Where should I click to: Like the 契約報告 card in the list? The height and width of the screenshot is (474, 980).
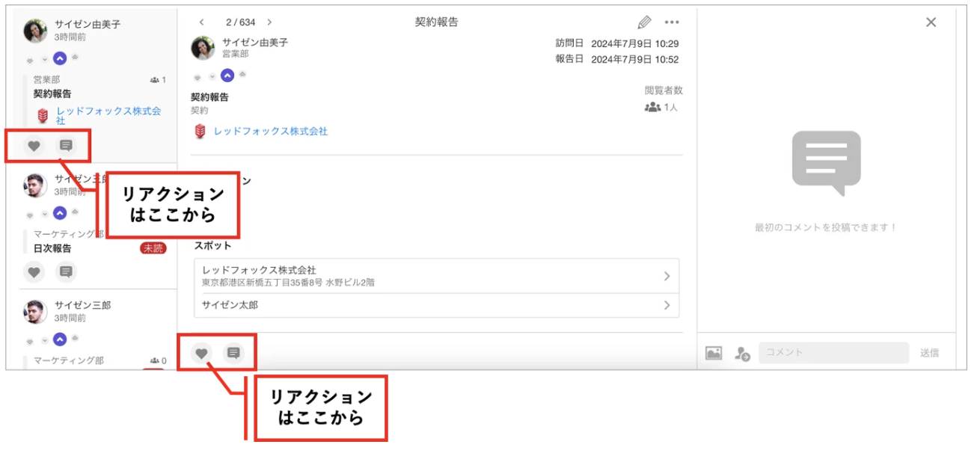pos(34,146)
